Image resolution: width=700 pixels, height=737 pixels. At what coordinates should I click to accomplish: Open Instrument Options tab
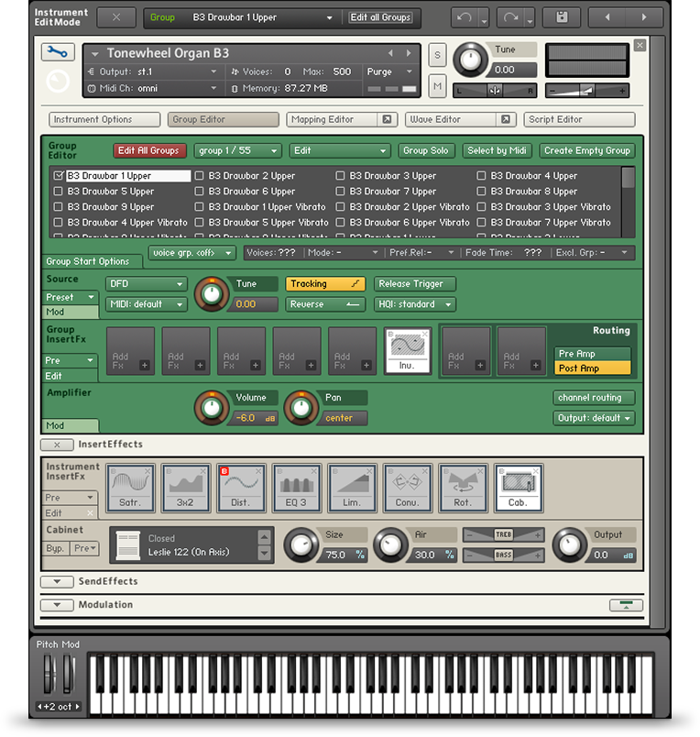coord(104,119)
